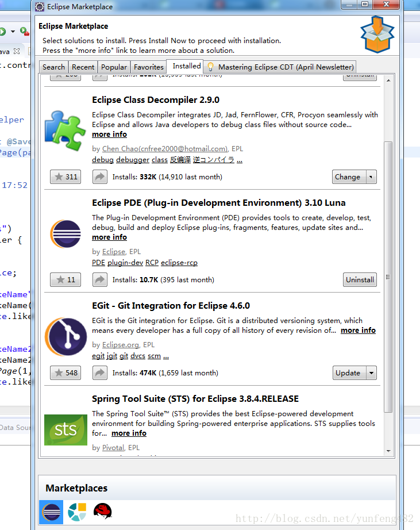The image size is (420, 530).
Task: Click the dvcs tag link
Action: coord(138,356)
